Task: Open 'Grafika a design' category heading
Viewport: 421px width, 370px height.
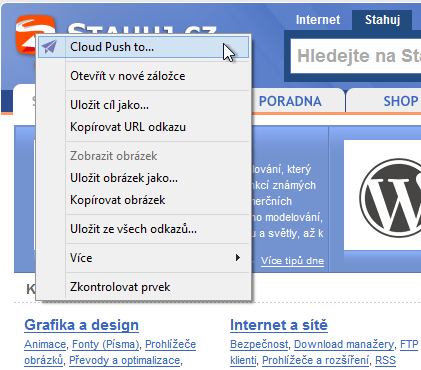Action: 81,325
